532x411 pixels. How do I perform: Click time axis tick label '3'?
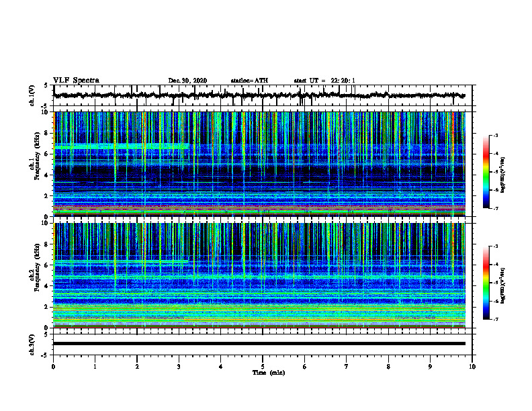pyautogui.click(x=179, y=367)
